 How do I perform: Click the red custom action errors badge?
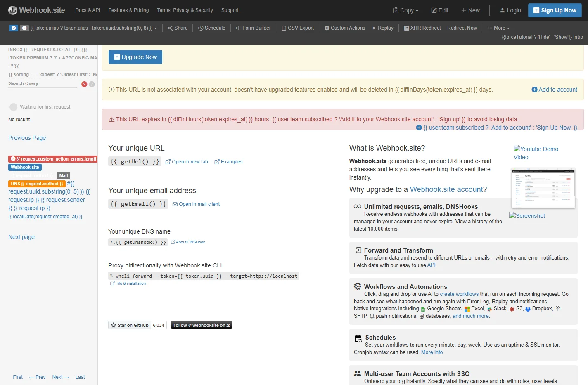point(53,159)
